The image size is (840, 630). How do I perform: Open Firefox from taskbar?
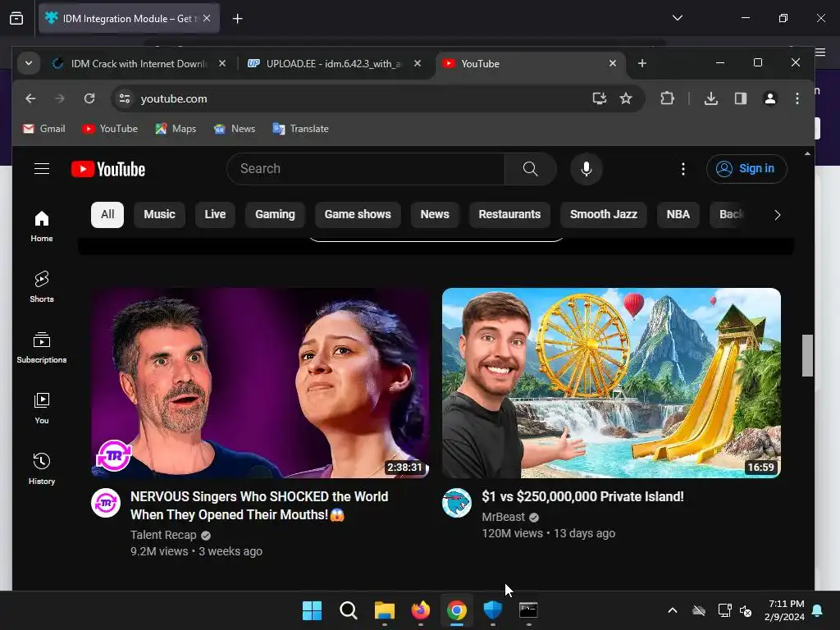(421, 610)
